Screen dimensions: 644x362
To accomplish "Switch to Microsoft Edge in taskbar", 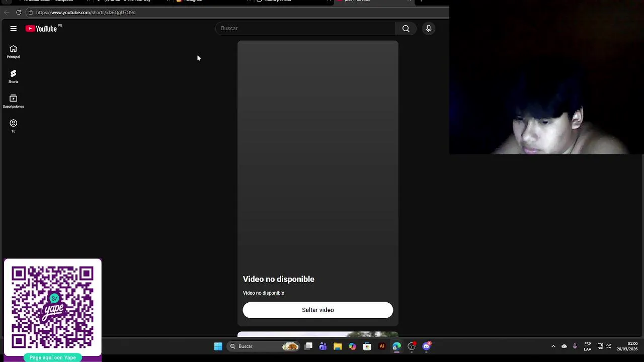I will click(x=397, y=346).
